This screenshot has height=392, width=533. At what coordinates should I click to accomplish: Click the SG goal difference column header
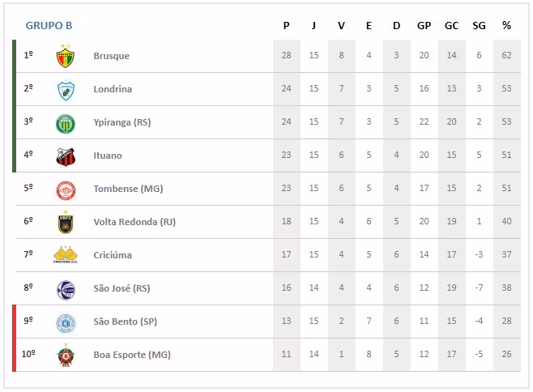(479, 25)
